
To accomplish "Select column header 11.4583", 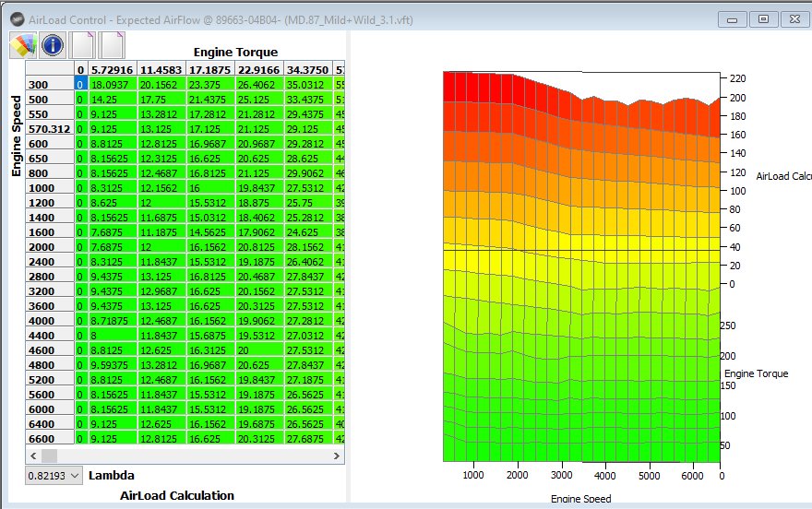I will pyautogui.click(x=161, y=69).
